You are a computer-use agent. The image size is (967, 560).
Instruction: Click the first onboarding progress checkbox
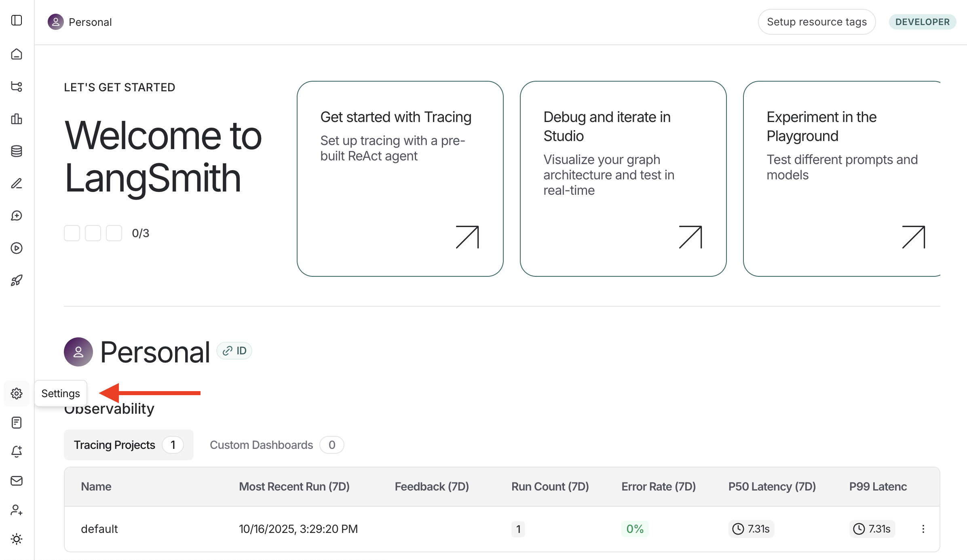pyautogui.click(x=72, y=233)
